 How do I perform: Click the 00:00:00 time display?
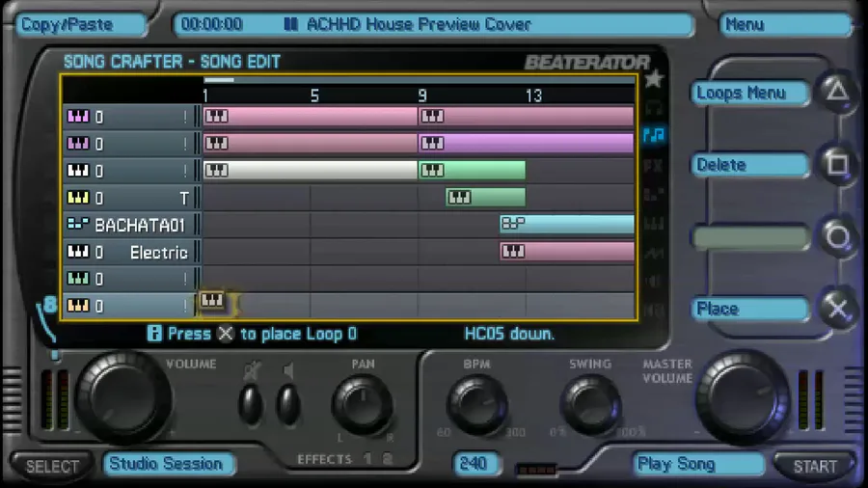[212, 24]
